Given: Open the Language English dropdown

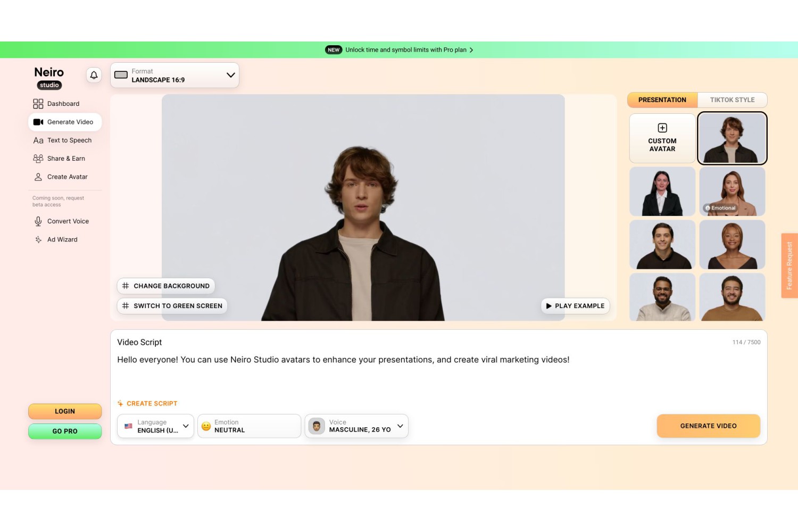Looking at the screenshot, I should (155, 426).
